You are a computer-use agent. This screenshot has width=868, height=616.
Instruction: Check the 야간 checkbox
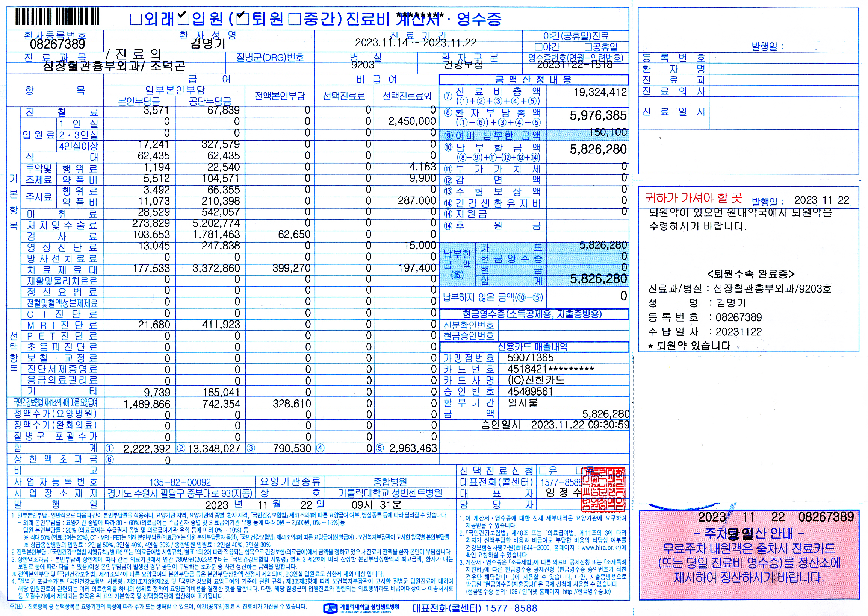(x=538, y=47)
